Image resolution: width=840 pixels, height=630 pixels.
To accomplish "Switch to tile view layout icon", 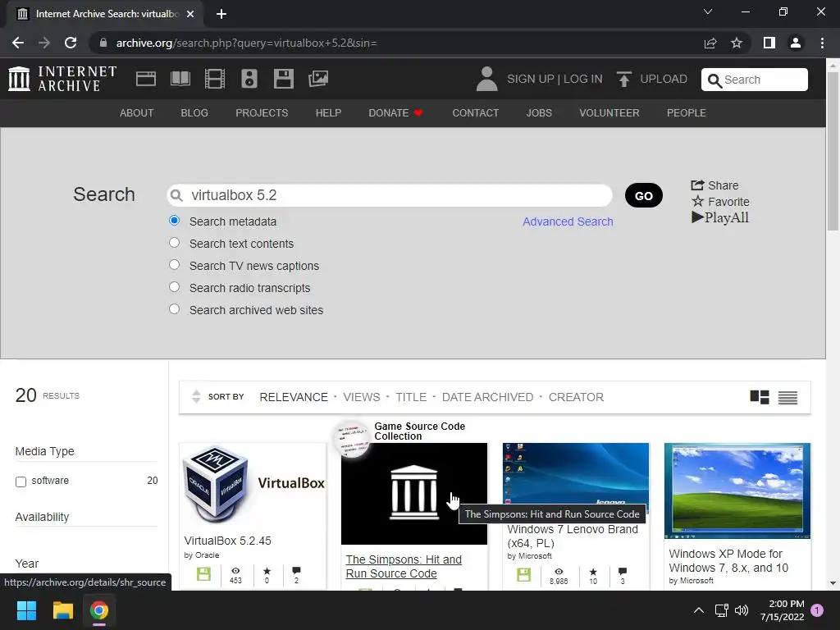I will click(x=759, y=397).
